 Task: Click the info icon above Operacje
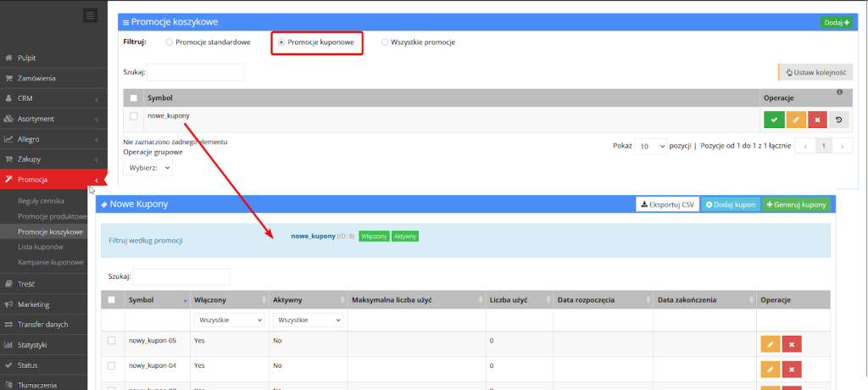840,92
